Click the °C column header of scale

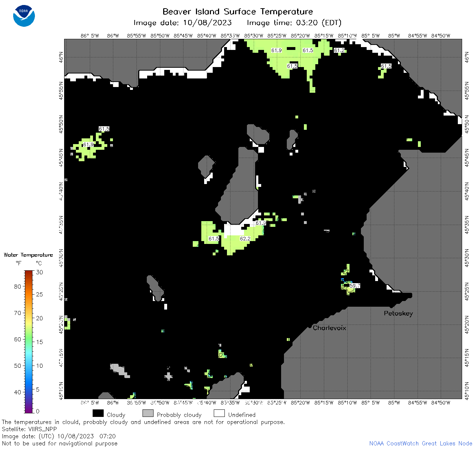[39, 264]
